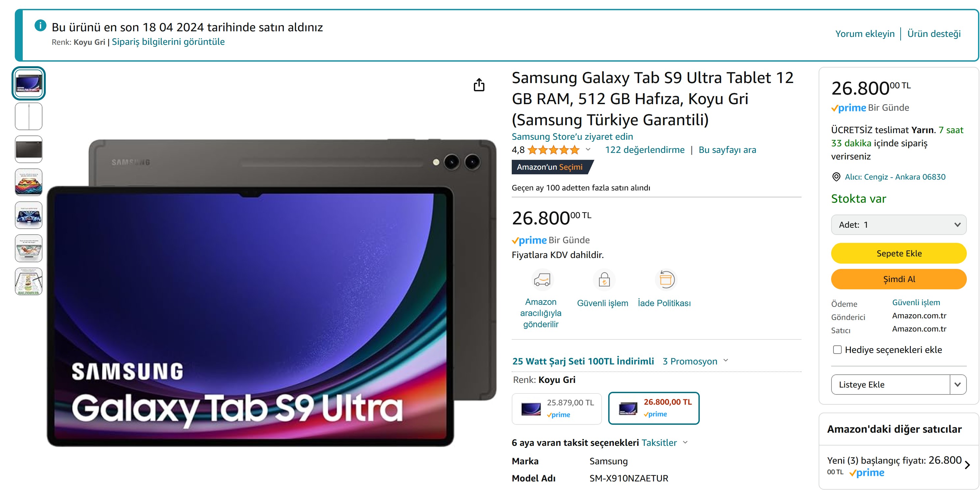
Task: Open the Adet quantity dropdown
Action: [x=899, y=225]
